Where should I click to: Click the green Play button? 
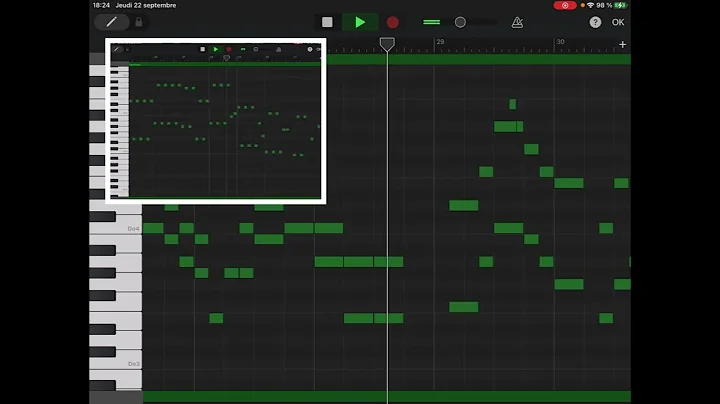[x=360, y=22]
